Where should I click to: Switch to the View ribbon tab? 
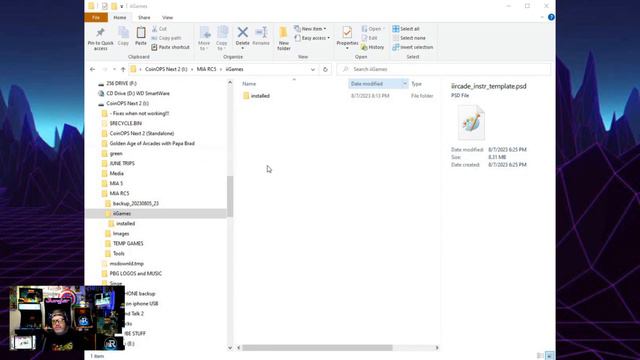tap(167, 18)
